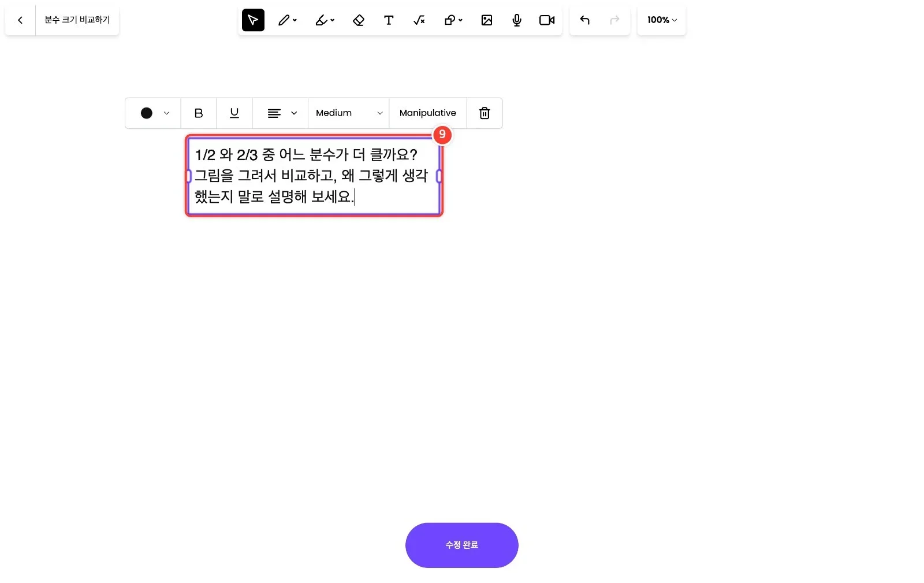Open the zoom level dropdown showing 100%

pos(662,20)
